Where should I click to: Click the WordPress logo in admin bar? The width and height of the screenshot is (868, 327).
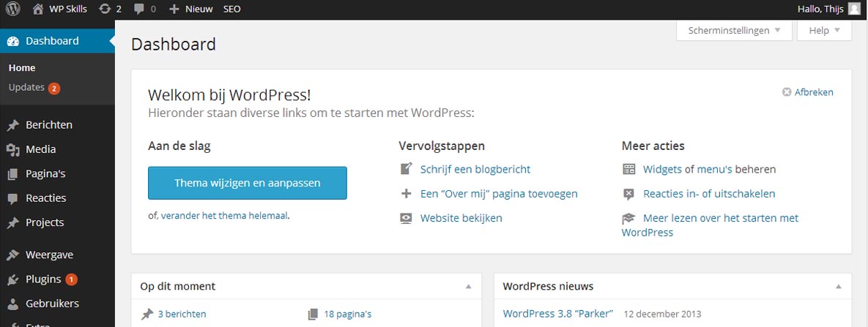(12, 10)
